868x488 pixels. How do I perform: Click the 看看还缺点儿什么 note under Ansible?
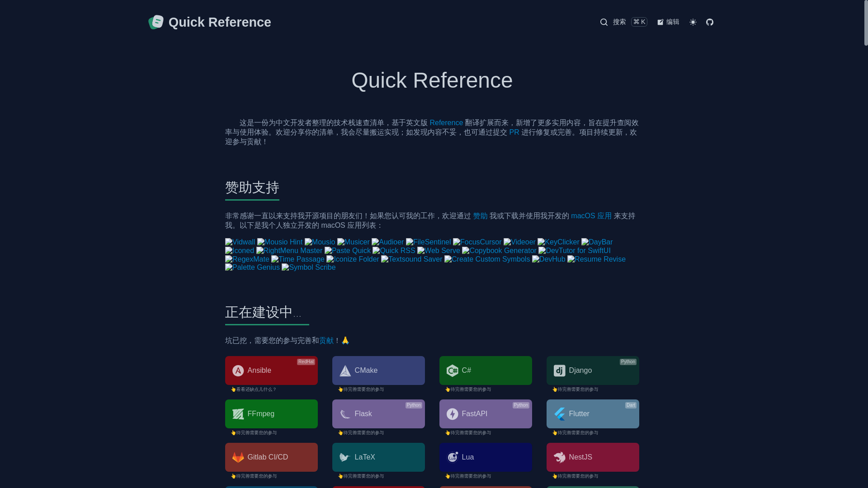[254, 389]
